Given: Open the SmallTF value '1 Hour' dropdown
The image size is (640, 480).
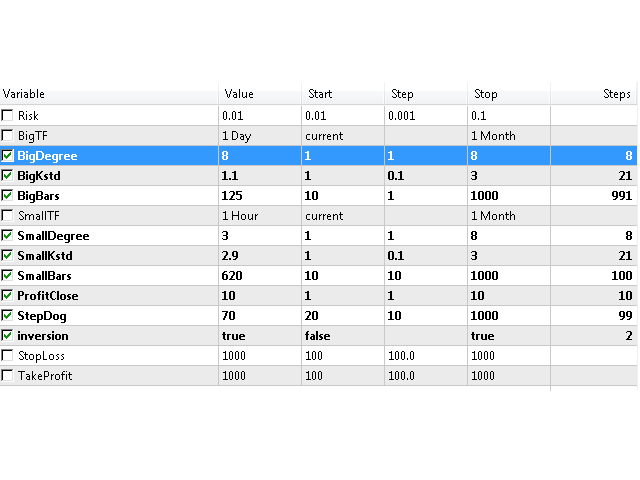Looking at the screenshot, I should [x=258, y=216].
